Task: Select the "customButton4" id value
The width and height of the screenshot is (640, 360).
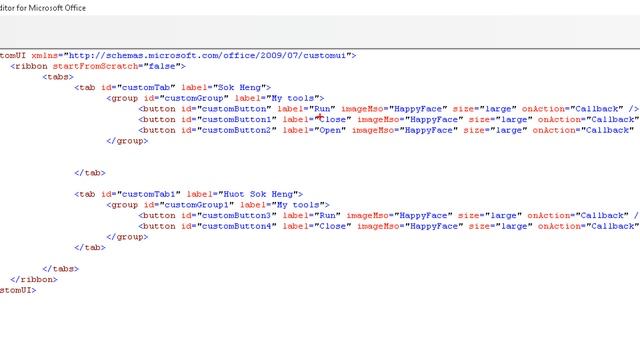Action: click(x=237, y=226)
